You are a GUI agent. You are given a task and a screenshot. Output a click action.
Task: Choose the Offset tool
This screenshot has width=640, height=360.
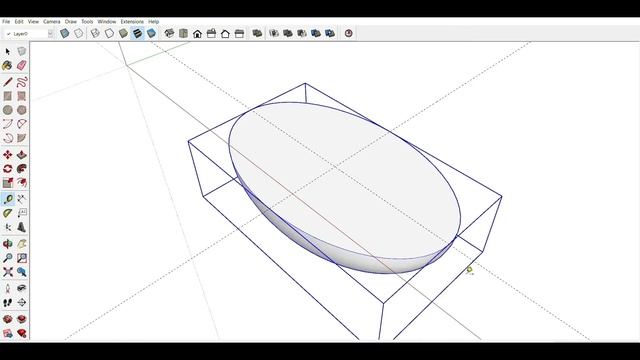click(x=22, y=182)
